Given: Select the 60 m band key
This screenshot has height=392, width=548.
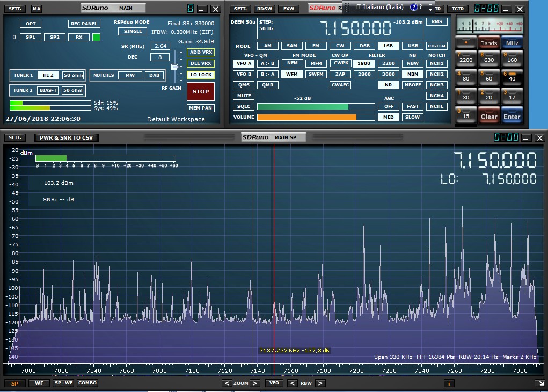Looking at the screenshot, I should point(489,78).
